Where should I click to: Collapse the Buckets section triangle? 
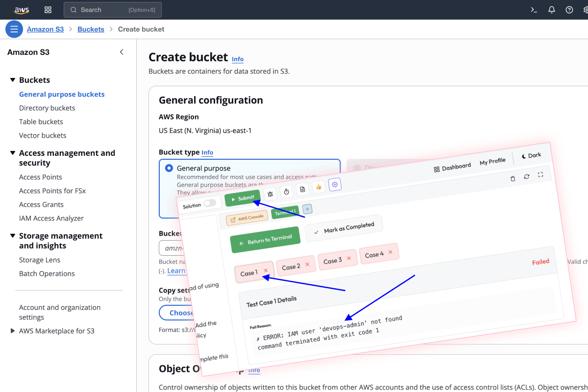point(13,80)
